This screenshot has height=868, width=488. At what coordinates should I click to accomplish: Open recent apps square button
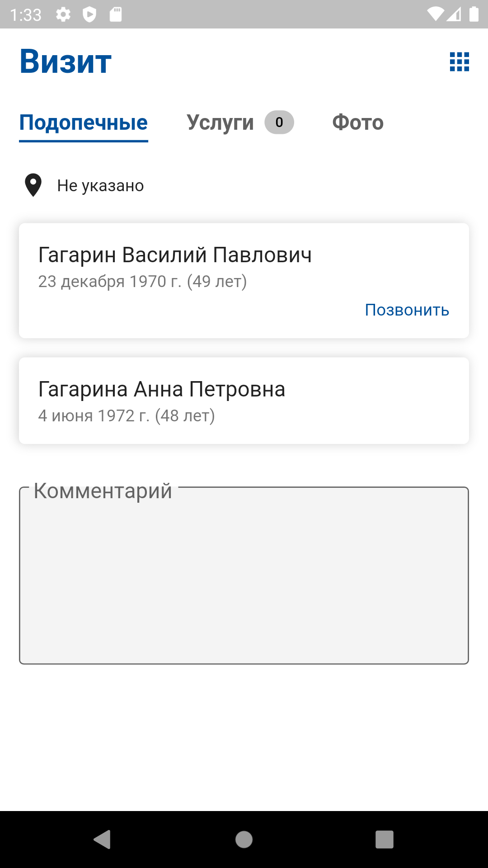pyautogui.click(x=385, y=840)
